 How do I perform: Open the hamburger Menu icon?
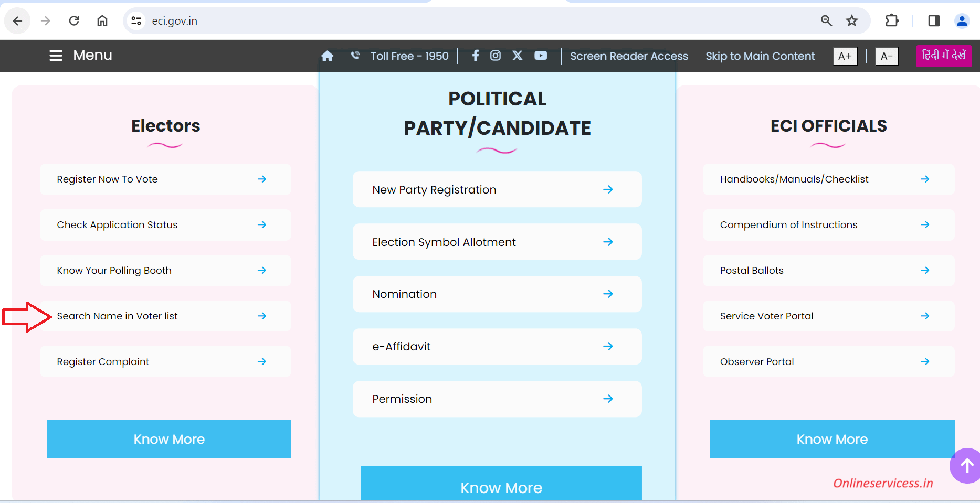click(56, 56)
